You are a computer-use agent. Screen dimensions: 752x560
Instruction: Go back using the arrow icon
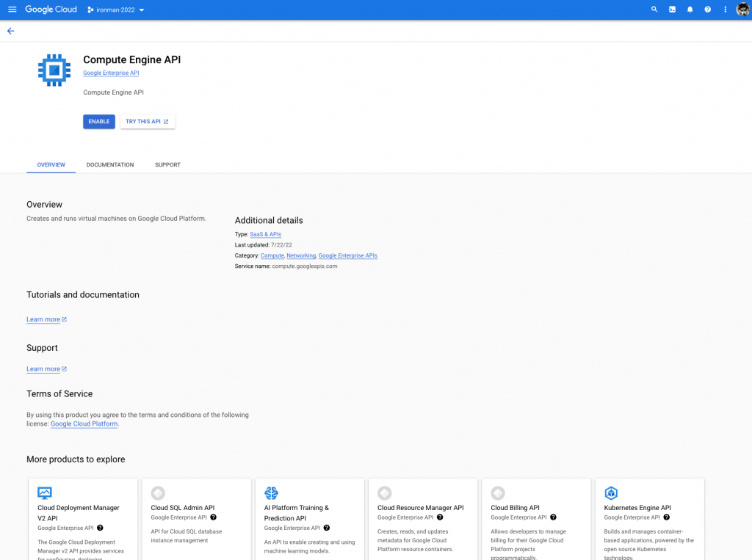click(10, 31)
